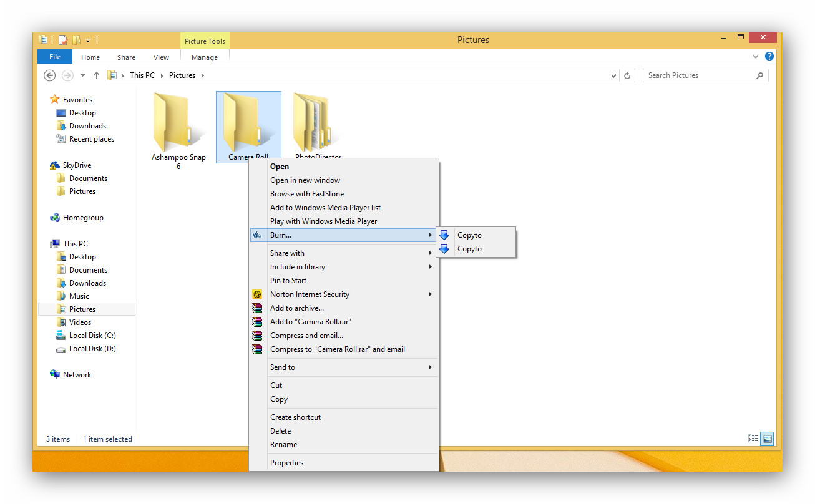The height and width of the screenshot is (504, 815).
Task: Click the New folder icon in title bar
Action: 76,40
